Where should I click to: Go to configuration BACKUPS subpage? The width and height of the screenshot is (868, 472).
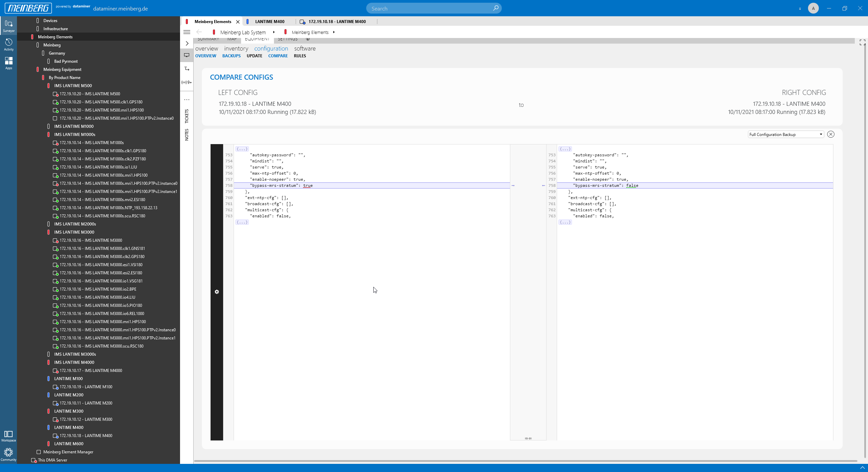click(x=231, y=56)
